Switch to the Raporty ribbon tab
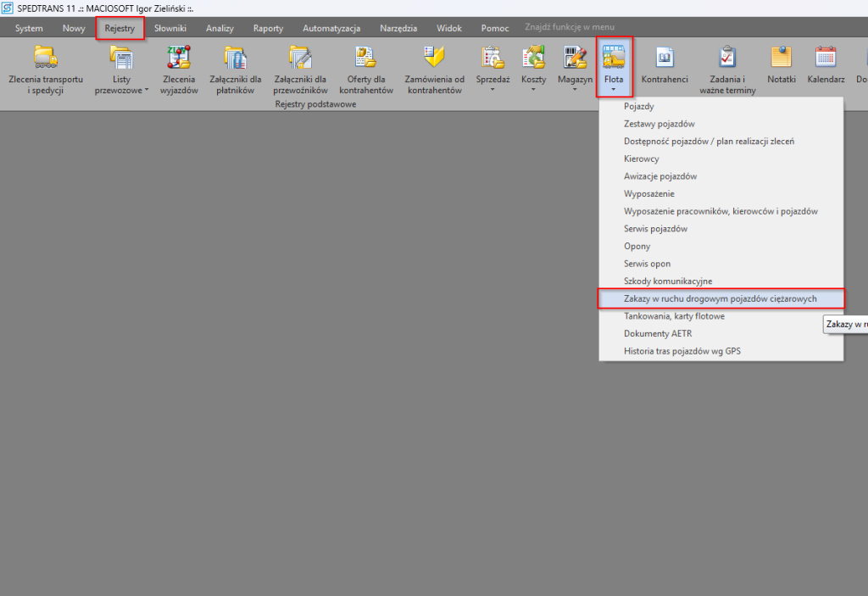The height and width of the screenshot is (596, 868). click(268, 28)
